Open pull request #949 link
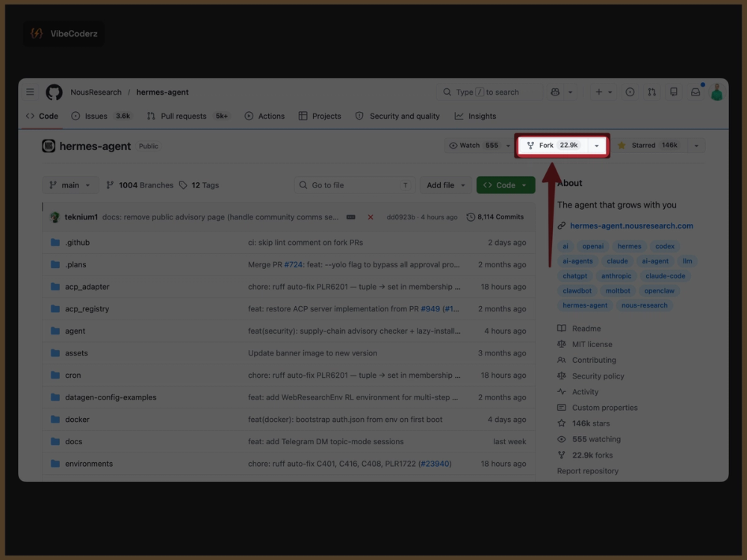The width and height of the screenshot is (747, 560). click(x=430, y=309)
